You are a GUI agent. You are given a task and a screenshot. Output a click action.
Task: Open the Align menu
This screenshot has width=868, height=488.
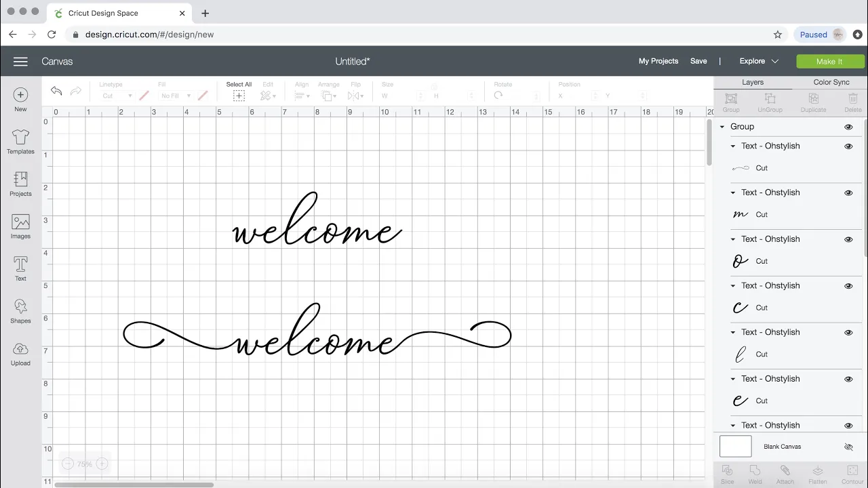pyautogui.click(x=302, y=96)
